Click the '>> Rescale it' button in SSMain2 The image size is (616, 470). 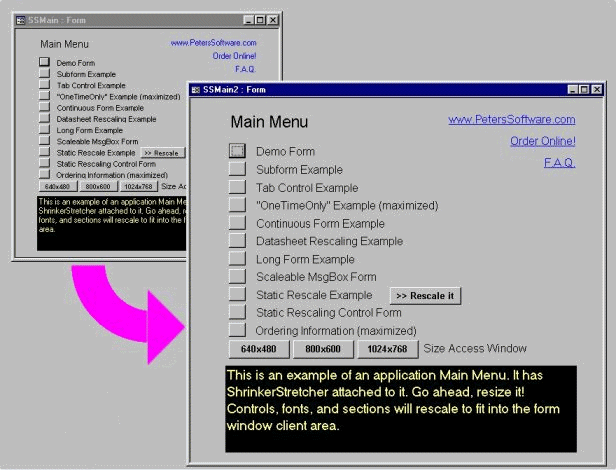coord(425,296)
